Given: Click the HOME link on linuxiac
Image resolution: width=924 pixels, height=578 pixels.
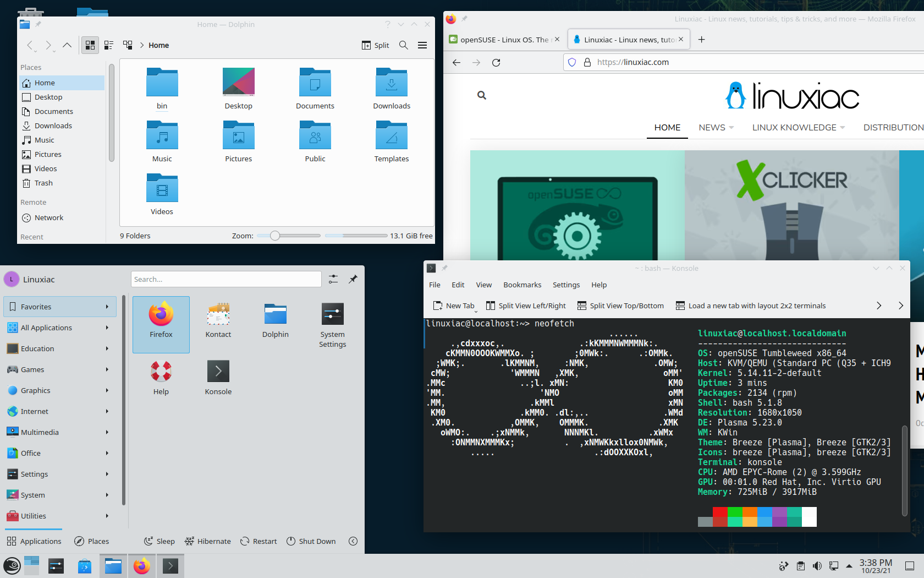Looking at the screenshot, I should [667, 127].
